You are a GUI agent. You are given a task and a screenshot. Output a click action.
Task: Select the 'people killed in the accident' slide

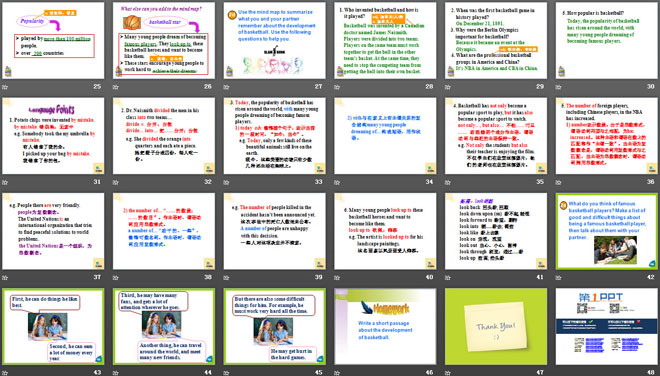coord(274,231)
